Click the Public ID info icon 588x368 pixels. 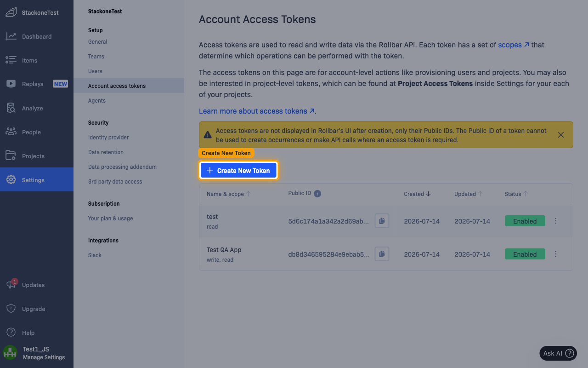(x=317, y=194)
